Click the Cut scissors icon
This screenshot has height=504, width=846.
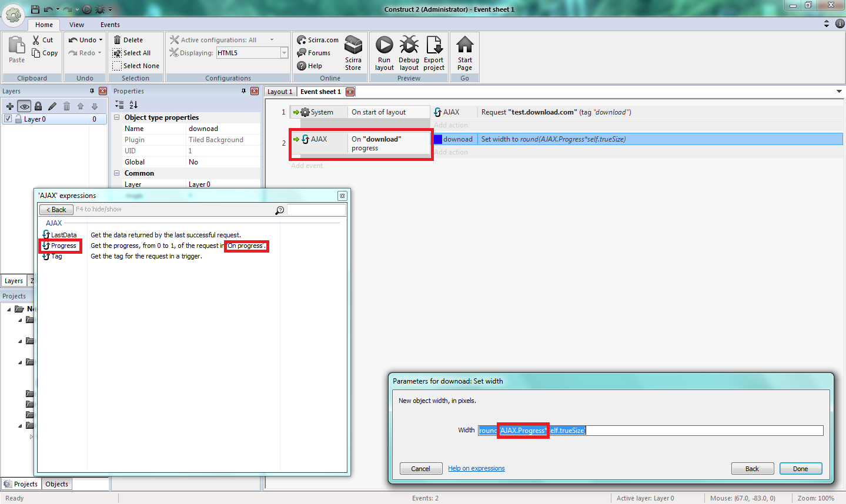(36, 40)
